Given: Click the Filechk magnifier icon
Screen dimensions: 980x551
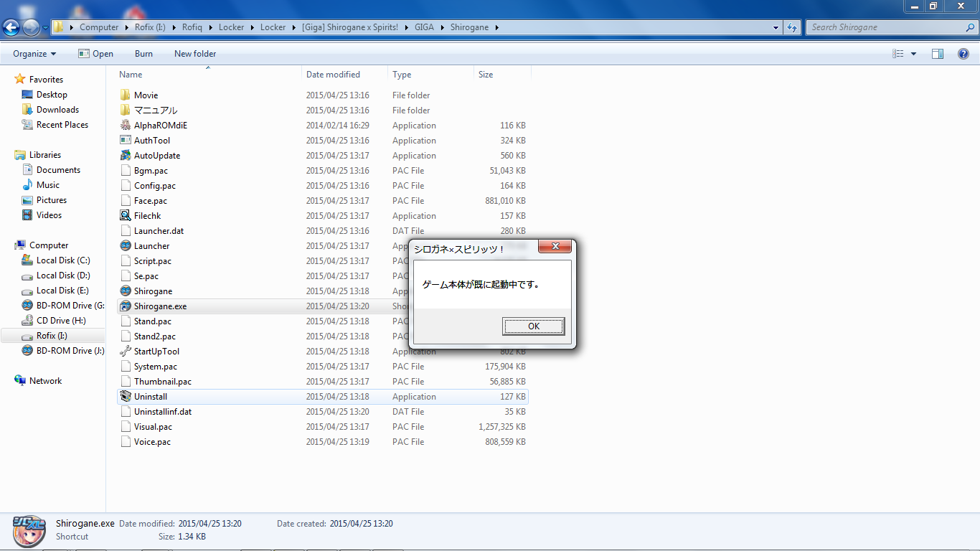Looking at the screenshot, I should pyautogui.click(x=126, y=216).
